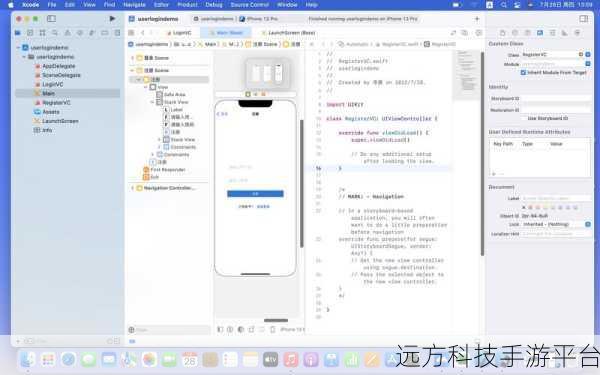The width and height of the screenshot is (600, 375).
Task: Open the symbol navigator icon
Action: click(x=42, y=33)
